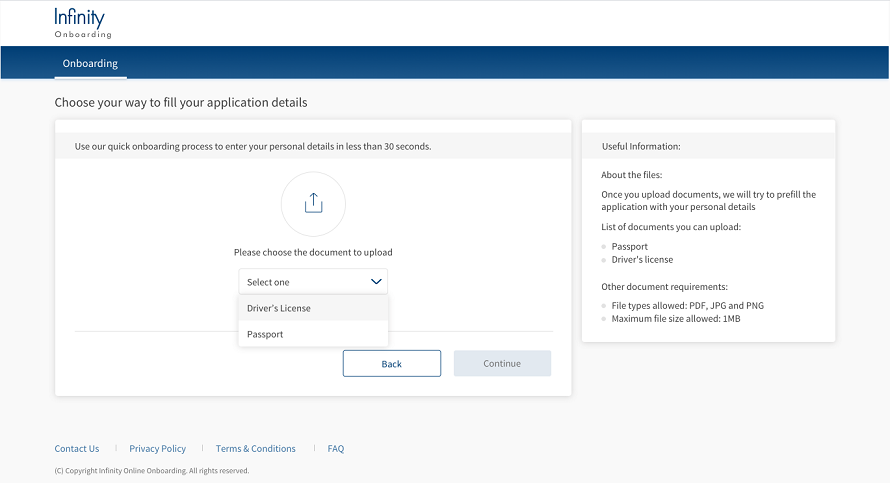Click the upload arrow icon
890x483 pixels.
[313, 203]
